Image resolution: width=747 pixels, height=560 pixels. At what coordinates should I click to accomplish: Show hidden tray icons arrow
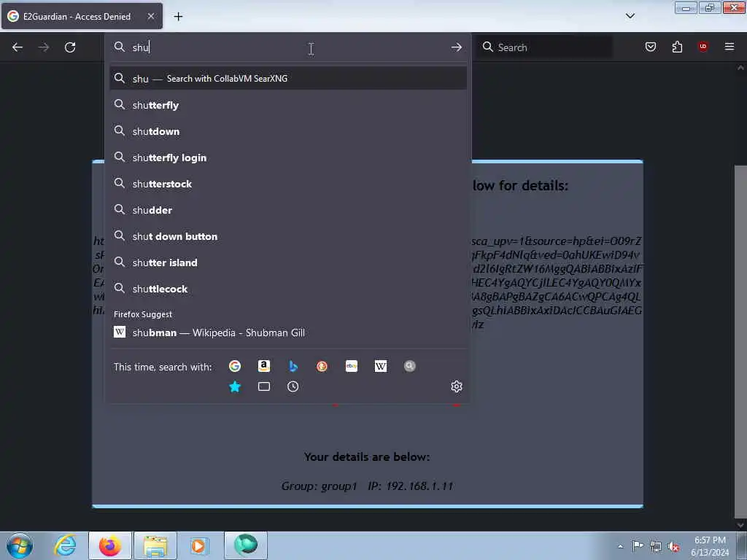(620, 547)
